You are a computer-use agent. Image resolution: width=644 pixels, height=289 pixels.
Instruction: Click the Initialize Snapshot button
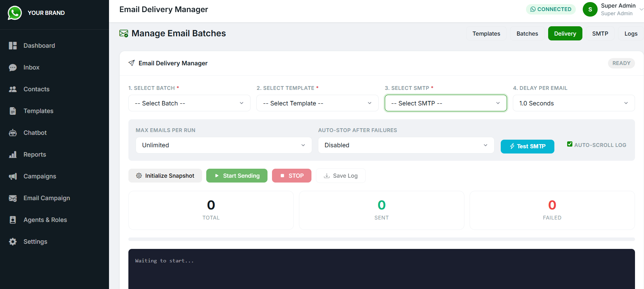[x=165, y=176]
